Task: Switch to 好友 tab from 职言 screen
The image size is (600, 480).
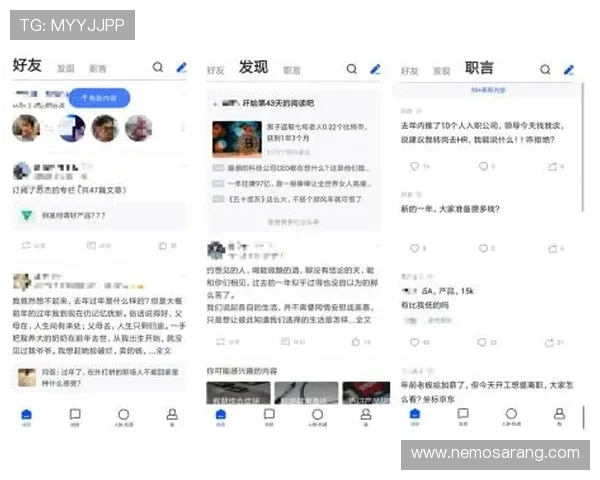Action: [409, 71]
